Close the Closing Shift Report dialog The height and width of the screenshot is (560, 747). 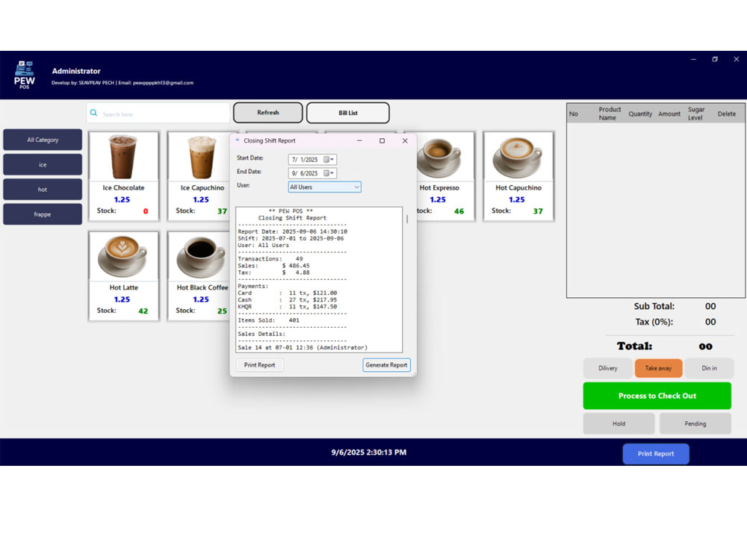click(404, 140)
